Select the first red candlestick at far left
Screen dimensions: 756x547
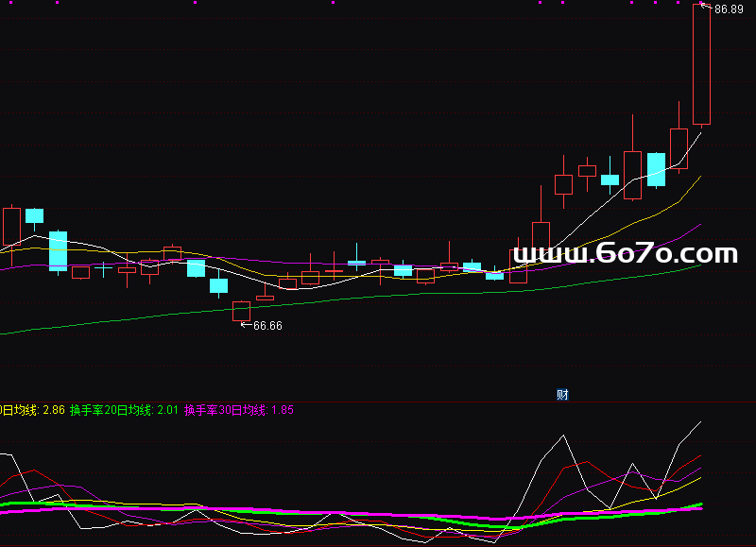pyautogui.click(x=11, y=227)
